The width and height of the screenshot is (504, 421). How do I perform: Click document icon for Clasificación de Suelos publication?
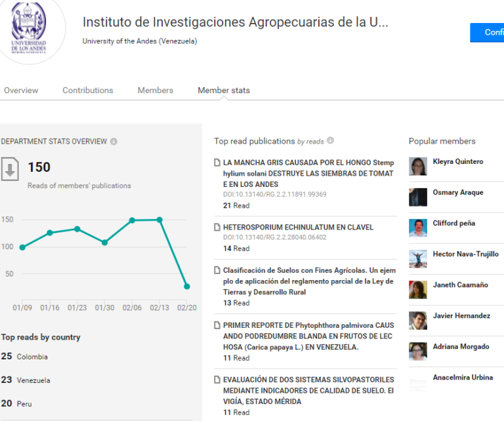pos(217,270)
